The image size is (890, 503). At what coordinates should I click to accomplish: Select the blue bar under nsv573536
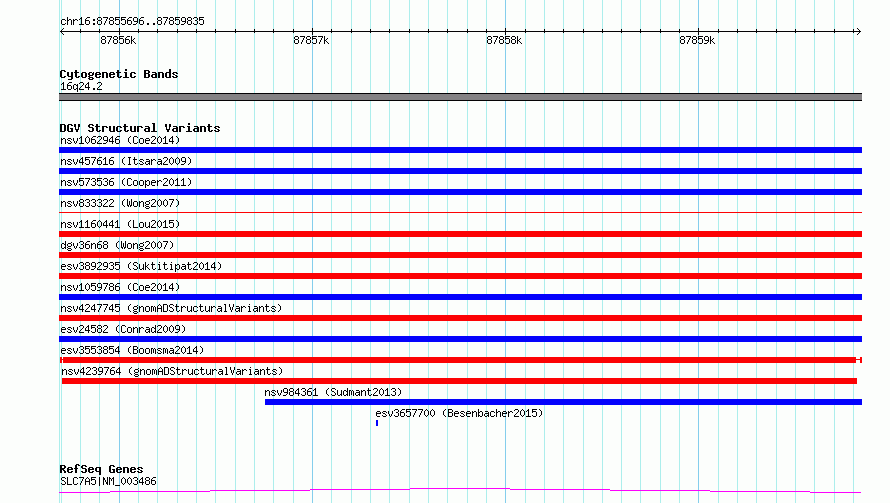460,192
